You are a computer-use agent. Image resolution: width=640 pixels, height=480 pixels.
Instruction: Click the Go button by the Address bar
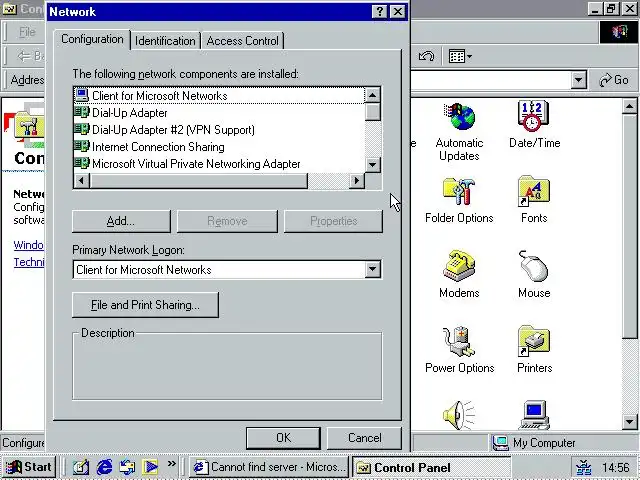613,80
